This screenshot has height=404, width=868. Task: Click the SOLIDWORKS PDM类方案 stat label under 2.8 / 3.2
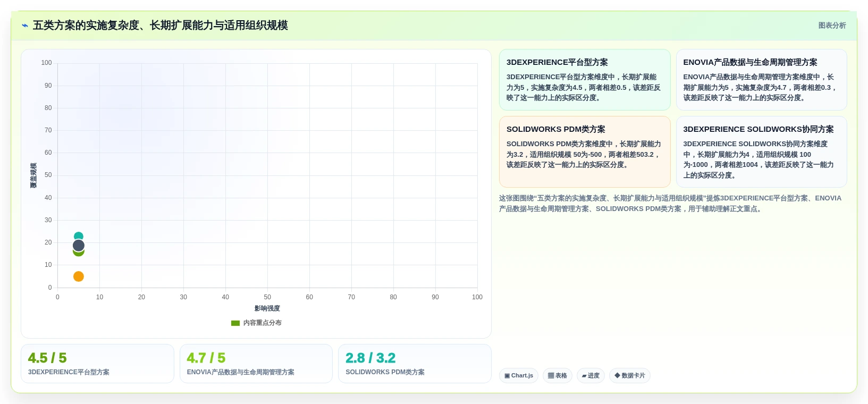[385, 372]
